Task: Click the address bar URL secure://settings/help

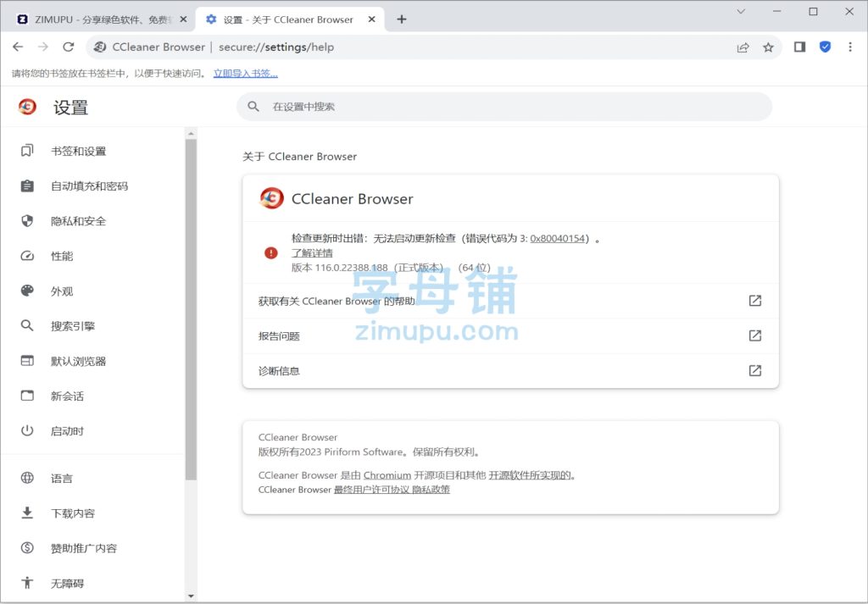Action: [x=276, y=47]
